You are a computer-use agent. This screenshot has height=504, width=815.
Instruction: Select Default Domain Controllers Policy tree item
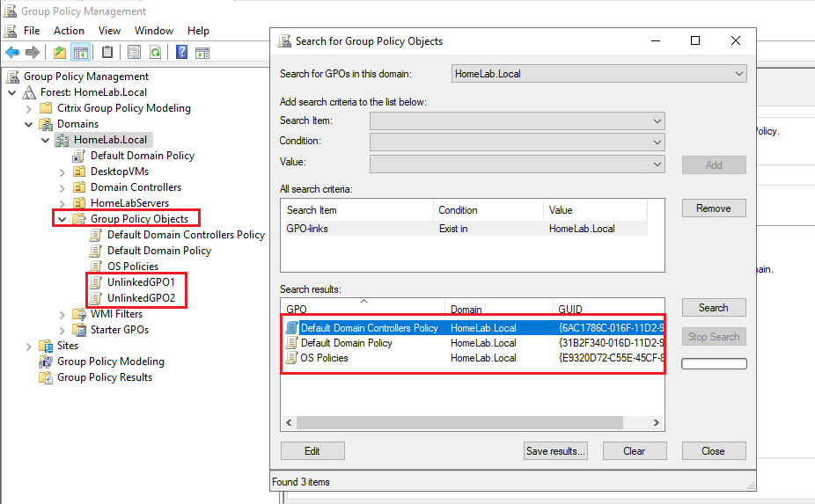tap(186, 235)
